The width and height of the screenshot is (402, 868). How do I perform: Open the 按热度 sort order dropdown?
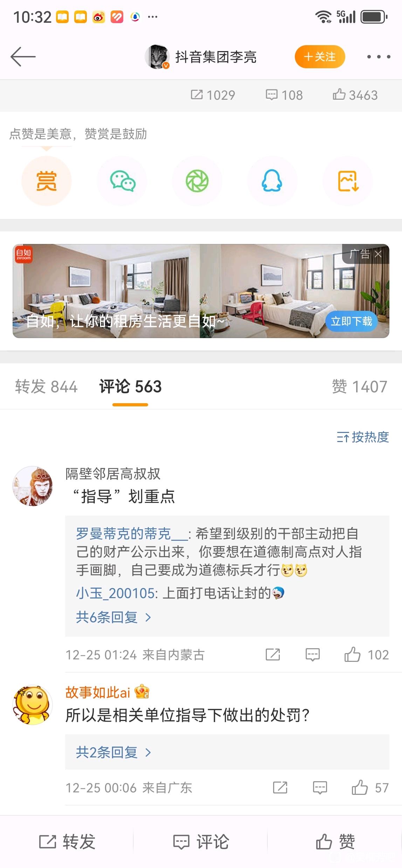pyautogui.click(x=363, y=437)
